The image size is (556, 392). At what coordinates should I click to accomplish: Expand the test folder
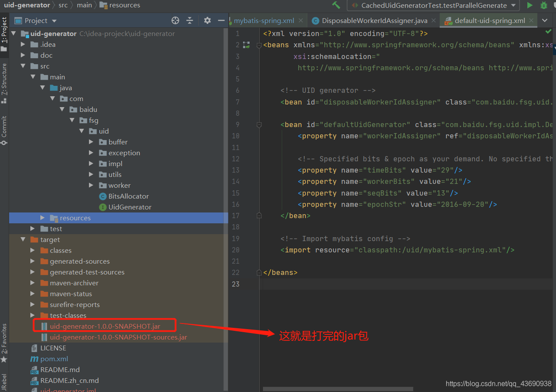(x=33, y=229)
